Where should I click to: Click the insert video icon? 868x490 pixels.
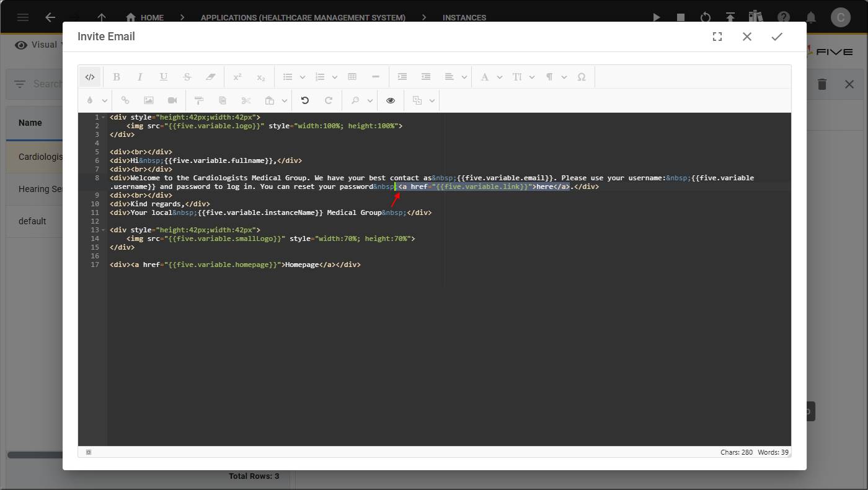pos(172,100)
